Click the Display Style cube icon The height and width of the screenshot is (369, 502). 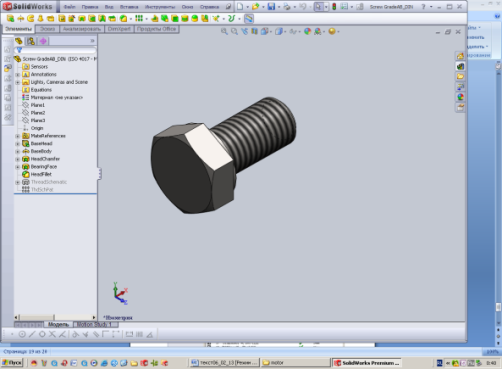pos(279,31)
